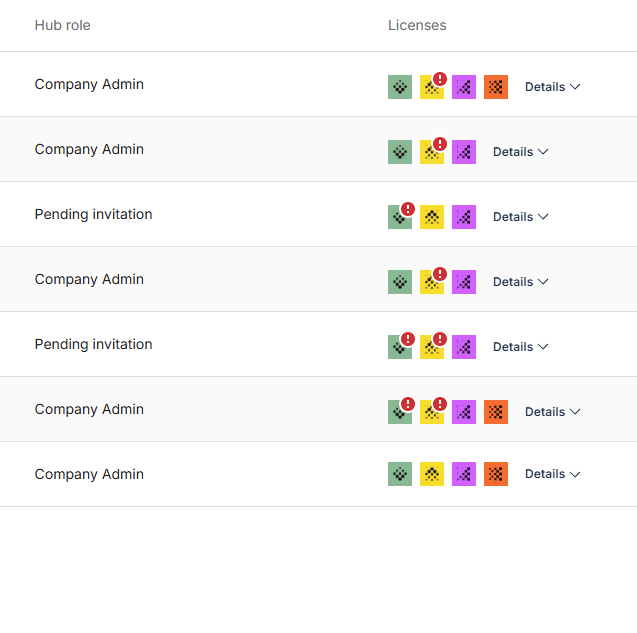The width and height of the screenshot is (637, 633).
Task: Click the 'Licenses' column header
Action: pos(417,25)
